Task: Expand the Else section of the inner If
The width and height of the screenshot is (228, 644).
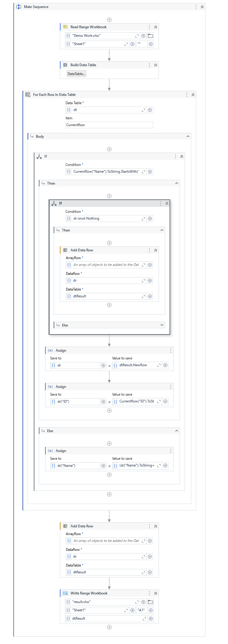Action: [162, 325]
